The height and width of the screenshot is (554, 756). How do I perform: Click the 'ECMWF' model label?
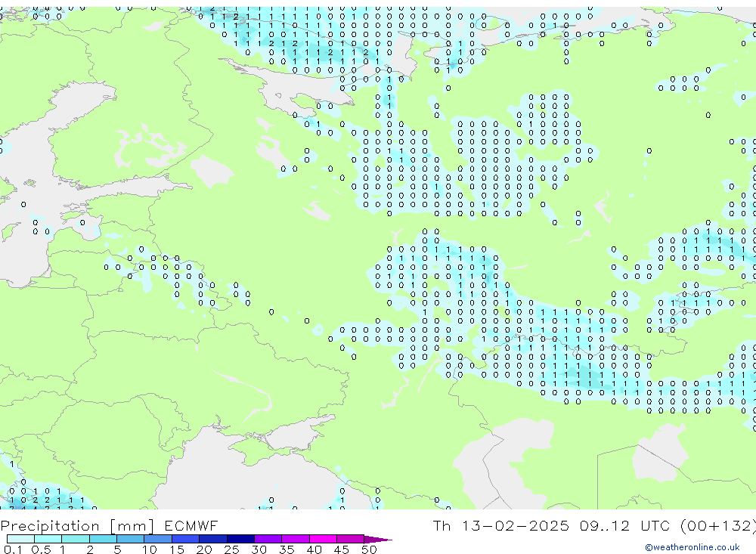pyautogui.click(x=191, y=525)
